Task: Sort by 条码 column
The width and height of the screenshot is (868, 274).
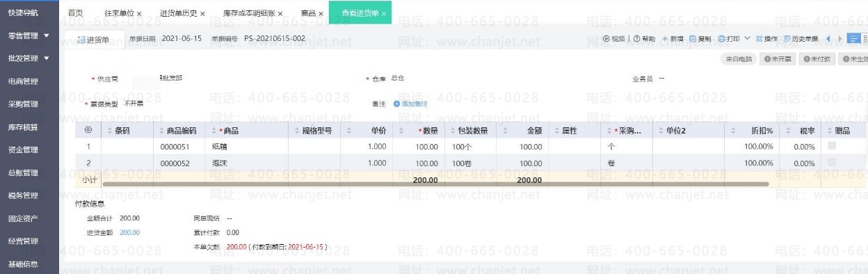Action: [x=110, y=130]
